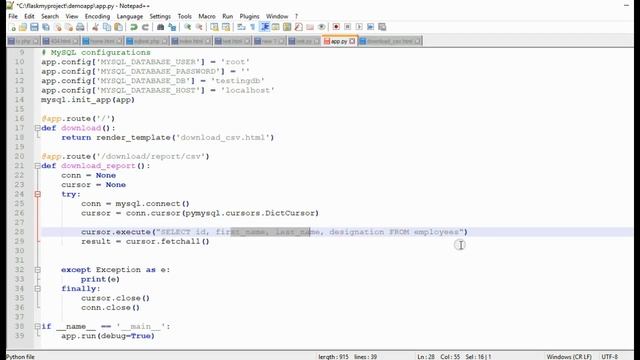
Task: Open the Edit menu
Action: tap(29, 16)
